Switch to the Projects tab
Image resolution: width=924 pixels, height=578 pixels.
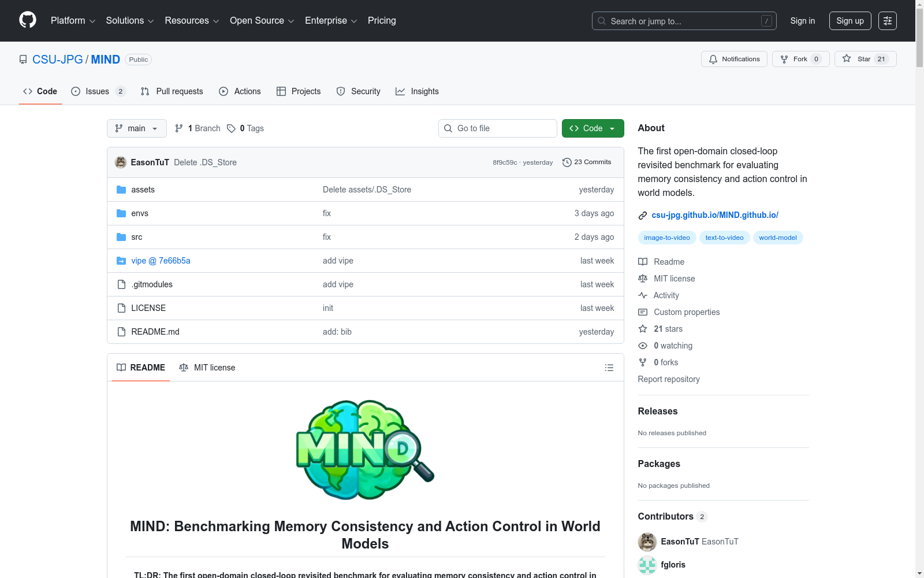(x=299, y=91)
